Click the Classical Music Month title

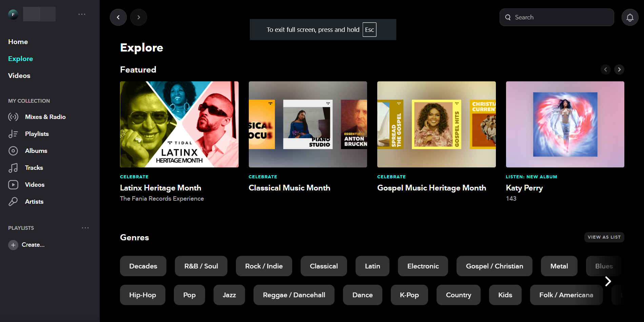point(289,188)
